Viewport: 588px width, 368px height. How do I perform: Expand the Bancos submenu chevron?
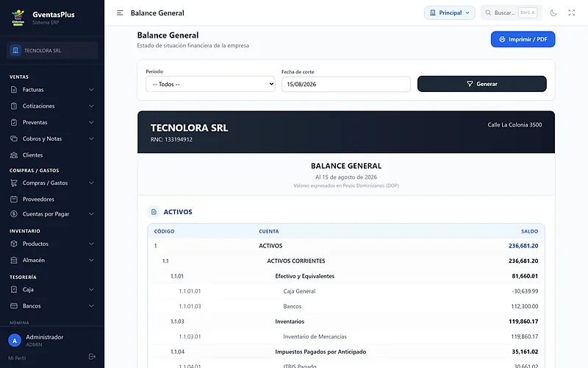point(91,306)
